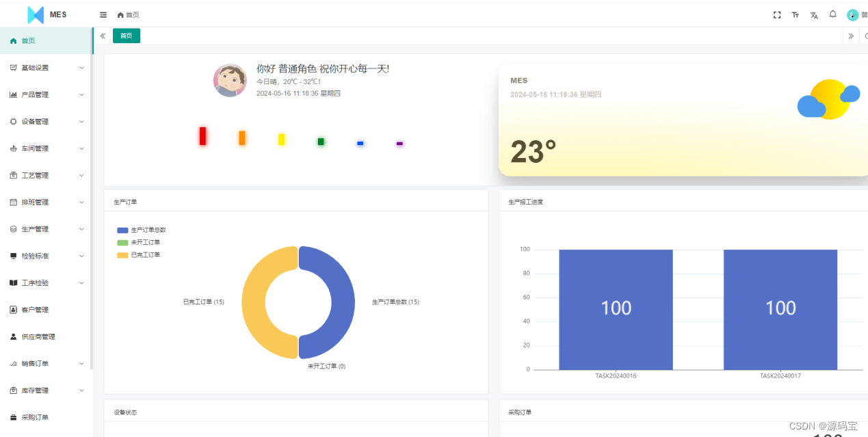Click the '已完工订单 (15)' chart label
The height and width of the screenshot is (437, 868).
(204, 302)
